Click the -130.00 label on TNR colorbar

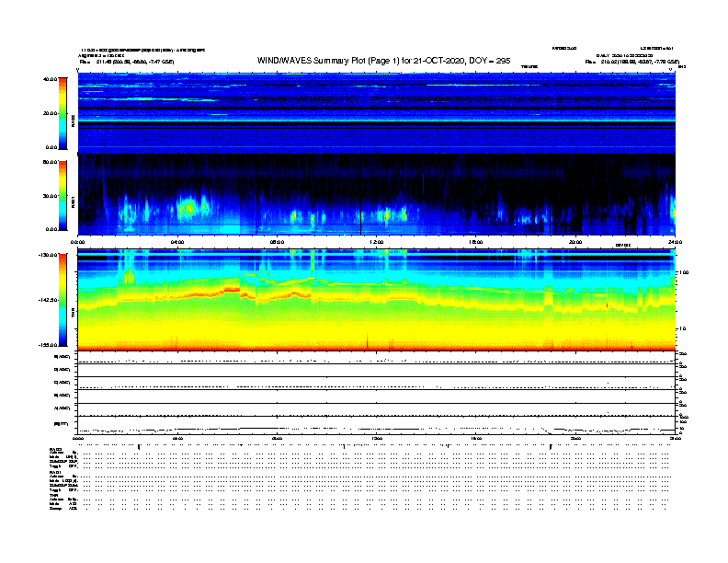pos(48,255)
